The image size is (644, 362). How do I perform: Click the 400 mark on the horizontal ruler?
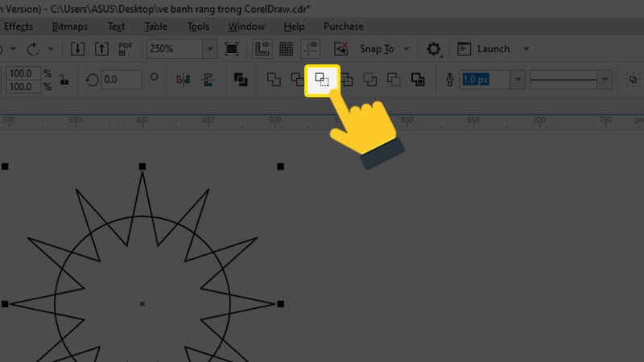point(142,120)
